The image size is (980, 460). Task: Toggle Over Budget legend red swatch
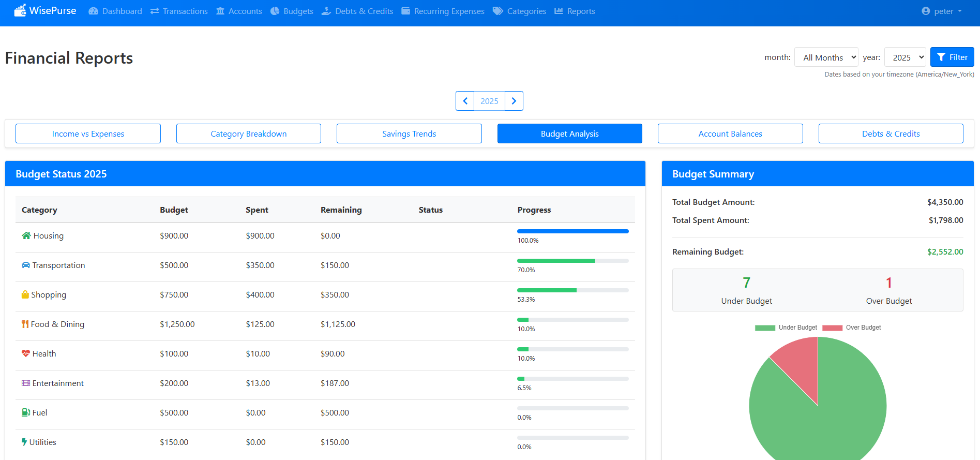(x=833, y=328)
